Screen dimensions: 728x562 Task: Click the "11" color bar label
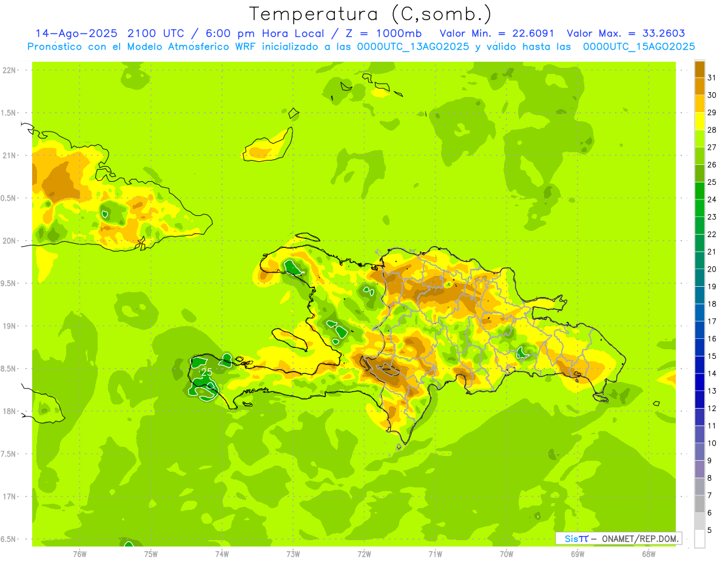coord(712,426)
